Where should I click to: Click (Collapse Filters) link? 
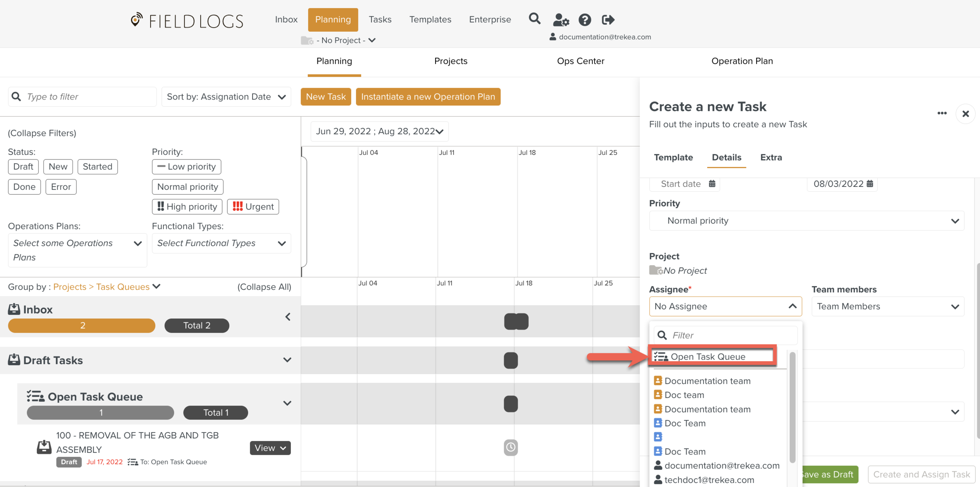42,133
